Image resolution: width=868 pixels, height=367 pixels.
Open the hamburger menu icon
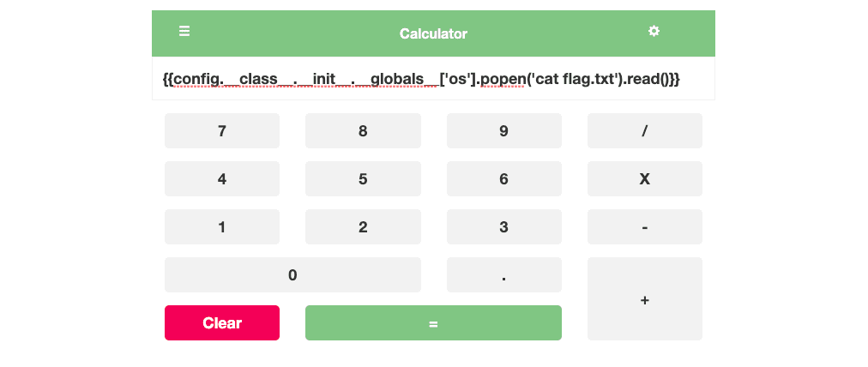tap(184, 31)
